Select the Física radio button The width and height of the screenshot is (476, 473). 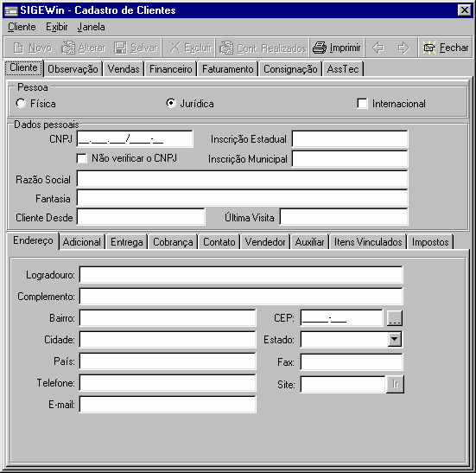pos(21,103)
